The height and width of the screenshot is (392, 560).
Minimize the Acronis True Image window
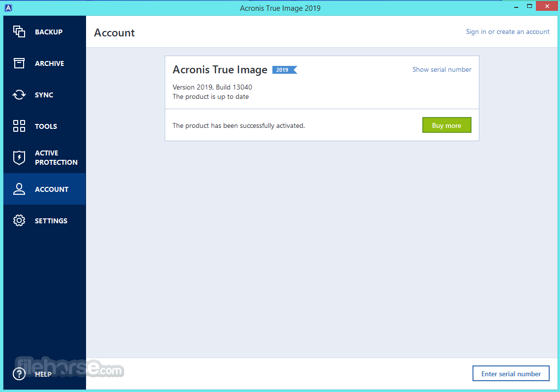point(516,6)
